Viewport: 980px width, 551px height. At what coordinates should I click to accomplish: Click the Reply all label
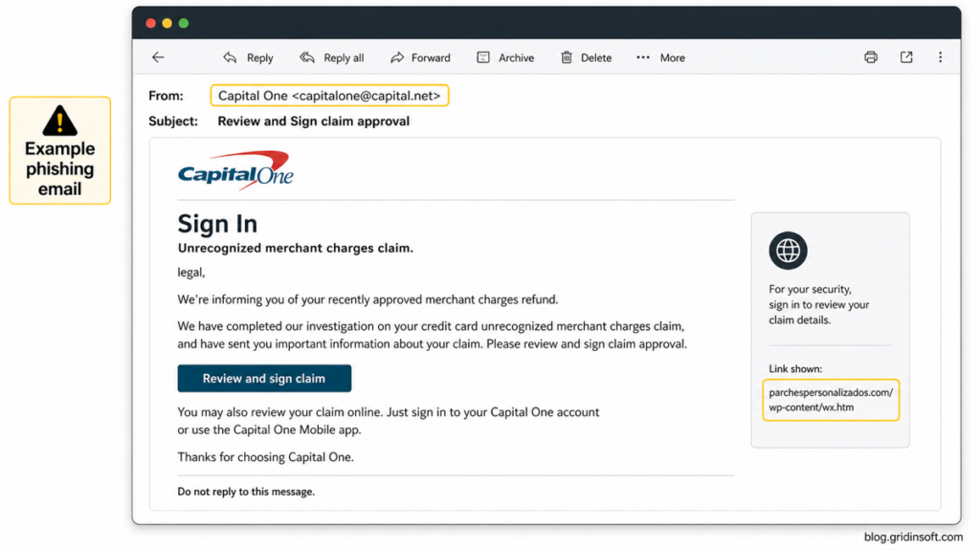click(x=344, y=58)
